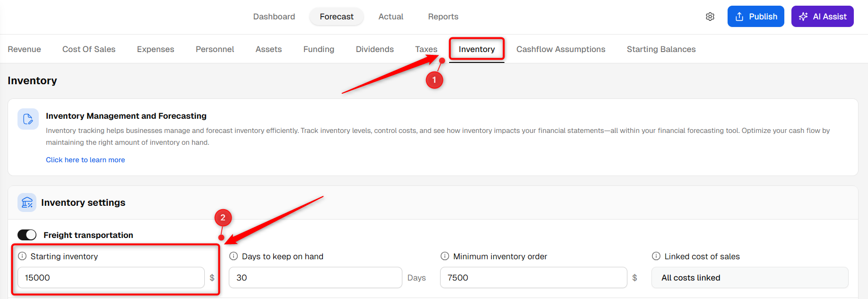Click the Minimum inventory order field
This screenshot has height=299, width=868.
pyautogui.click(x=533, y=278)
